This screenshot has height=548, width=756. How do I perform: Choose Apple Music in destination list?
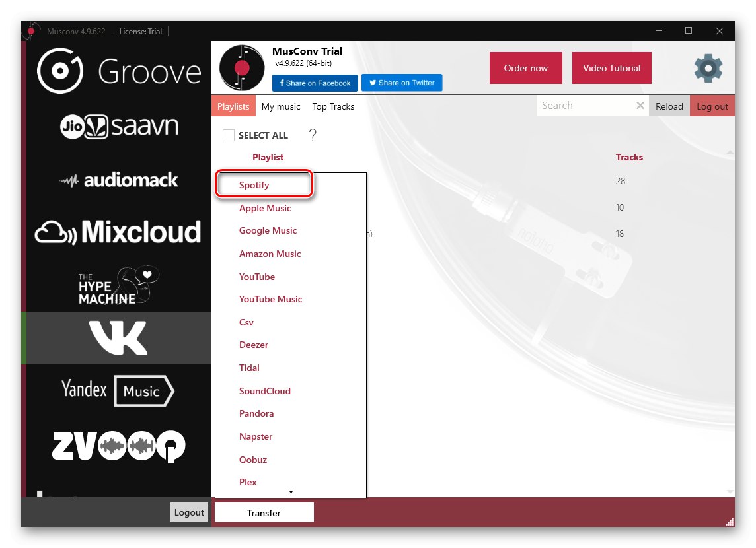coord(265,208)
